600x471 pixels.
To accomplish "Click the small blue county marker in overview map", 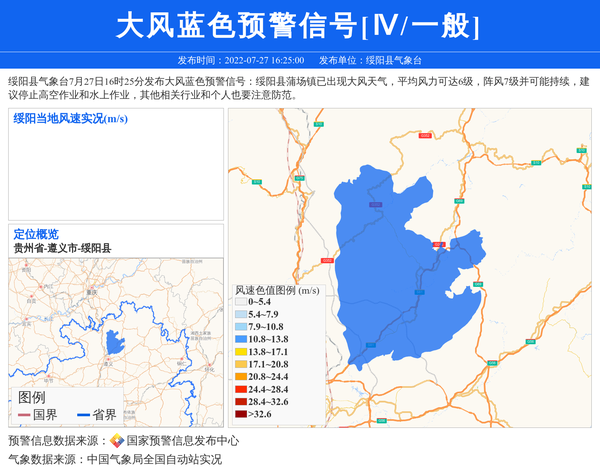I will 112,343.
